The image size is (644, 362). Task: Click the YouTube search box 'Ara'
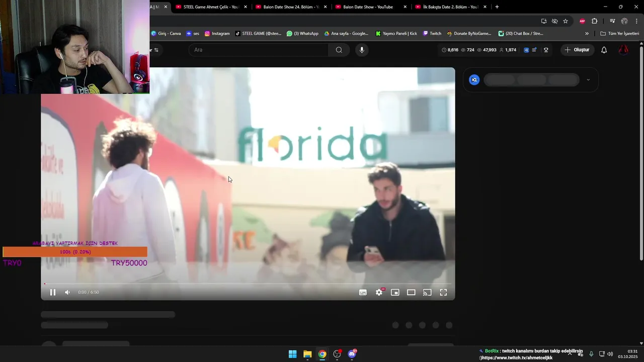(259, 50)
